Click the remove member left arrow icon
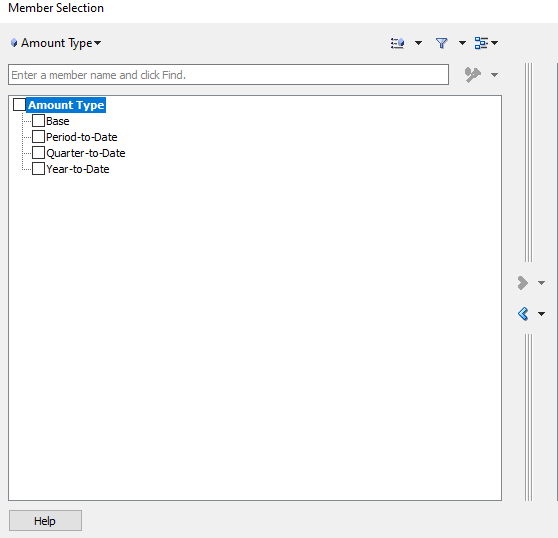This screenshot has height=538, width=558. pyautogui.click(x=523, y=314)
